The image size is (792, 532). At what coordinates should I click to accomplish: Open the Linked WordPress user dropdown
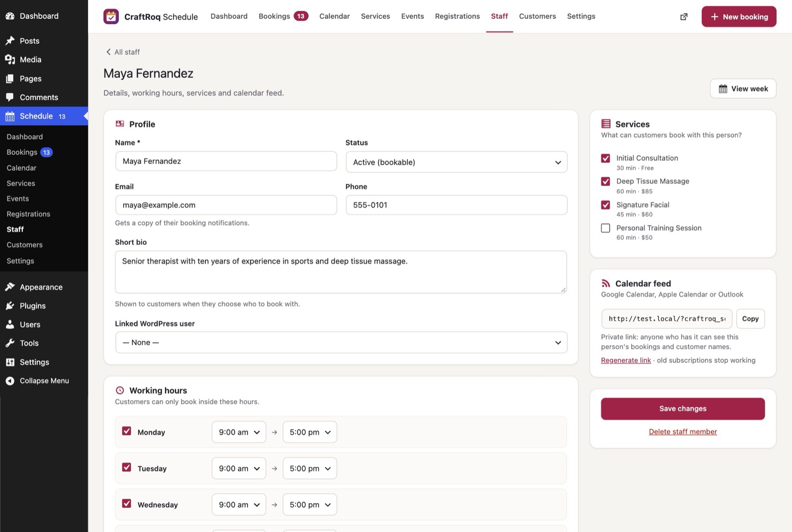(x=341, y=342)
